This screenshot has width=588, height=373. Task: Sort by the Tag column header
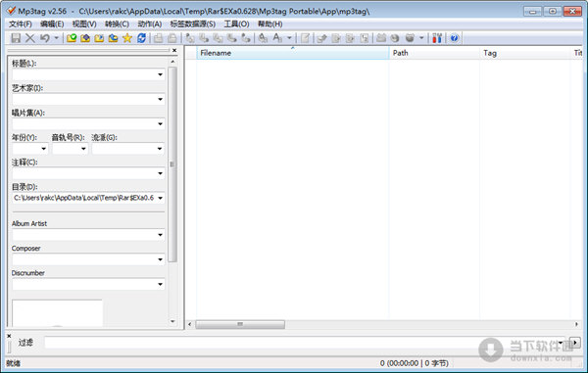(525, 53)
